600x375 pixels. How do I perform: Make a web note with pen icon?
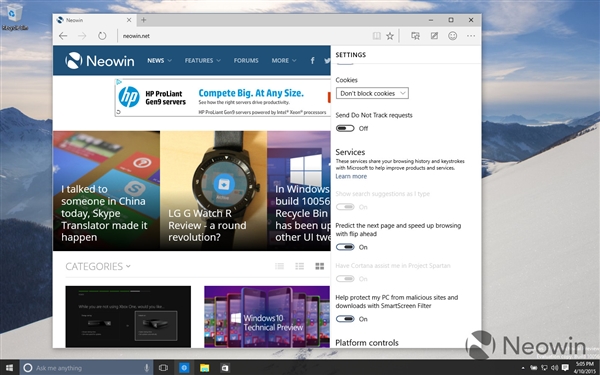(x=434, y=36)
